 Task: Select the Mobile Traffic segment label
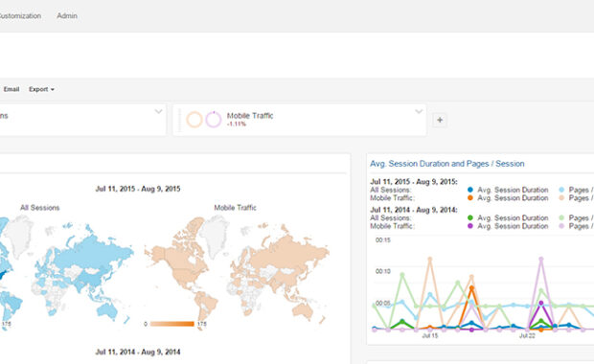pyautogui.click(x=250, y=116)
